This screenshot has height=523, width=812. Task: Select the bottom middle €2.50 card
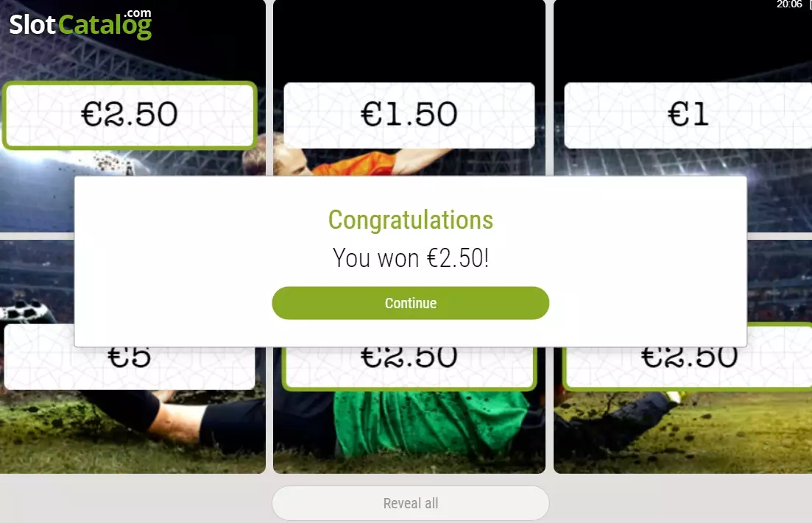point(409,368)
